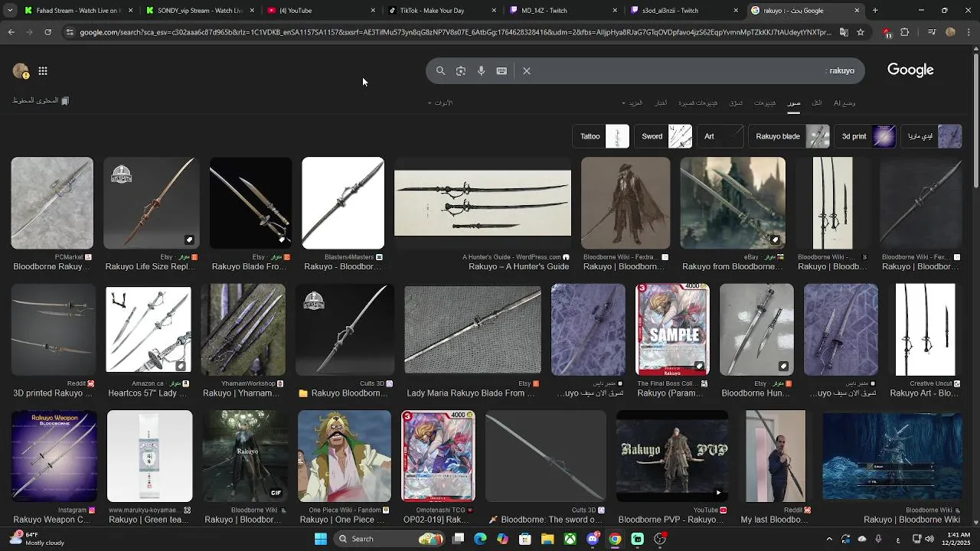Viewport: 980px width, 551px height.
Task: Expand the Chrome tab search dropdown
Action: point(9,11)
